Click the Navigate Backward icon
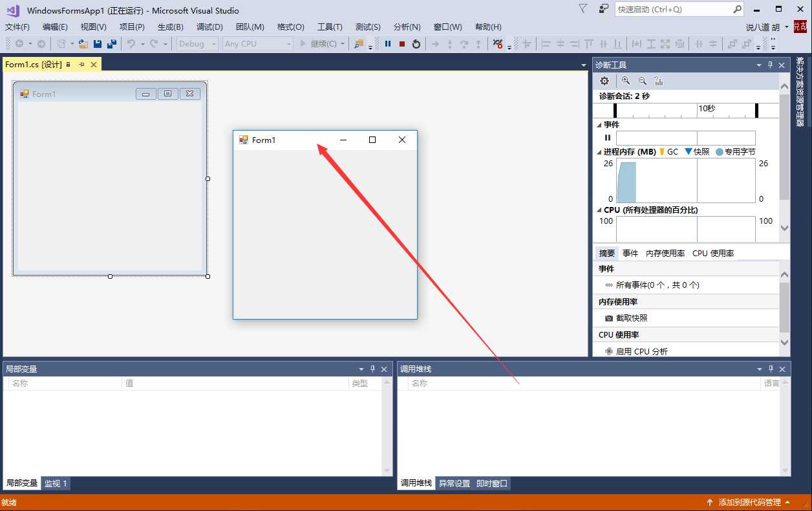This screenshot has height=511, width=812. [19, 44]
